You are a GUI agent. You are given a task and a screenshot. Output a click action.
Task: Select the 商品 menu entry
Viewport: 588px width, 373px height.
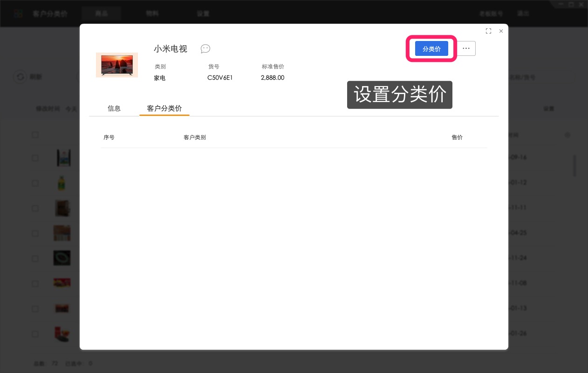[101, 14]
